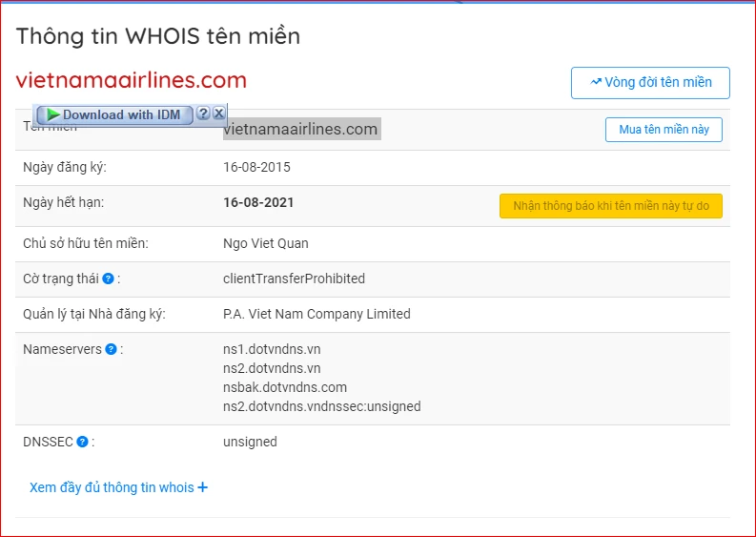Click the chart icon in Vòng đời button
The height and width of the screenshot is (537, 756).
596,82
